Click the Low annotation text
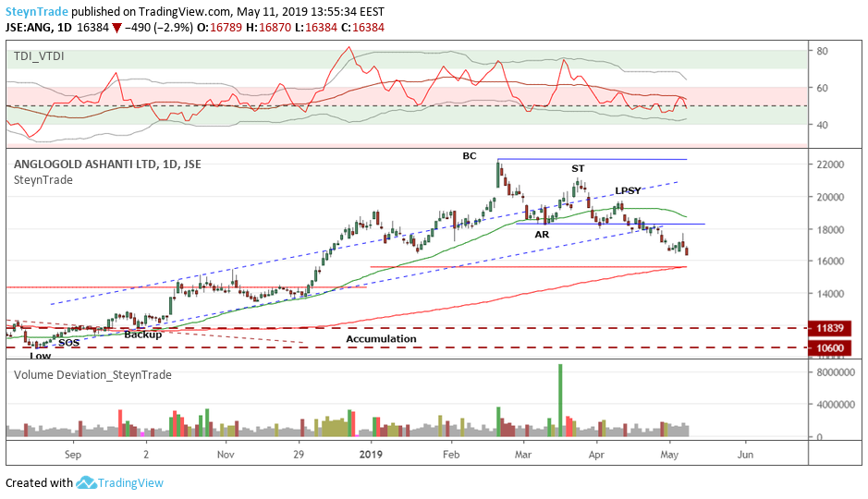Image resolution: width=868 pixels, height=499 pixels. pyautogui.click(x=41, y=356)
